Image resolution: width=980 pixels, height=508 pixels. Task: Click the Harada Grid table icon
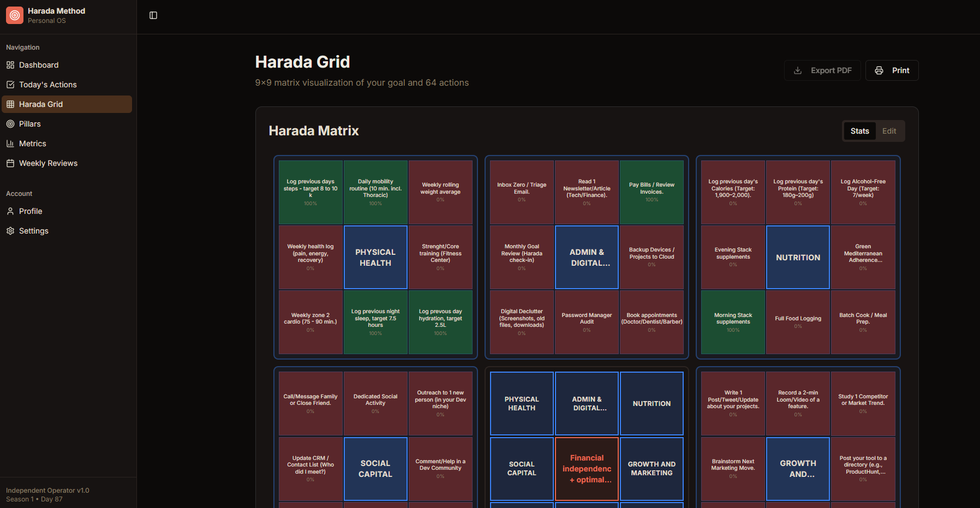point(10,104)
